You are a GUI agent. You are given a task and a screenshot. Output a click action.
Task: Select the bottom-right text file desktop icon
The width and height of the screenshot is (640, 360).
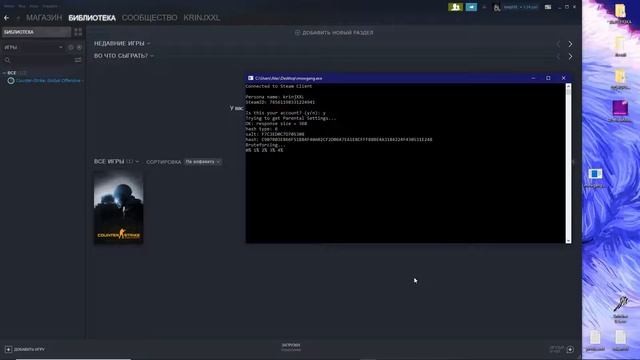620,341
